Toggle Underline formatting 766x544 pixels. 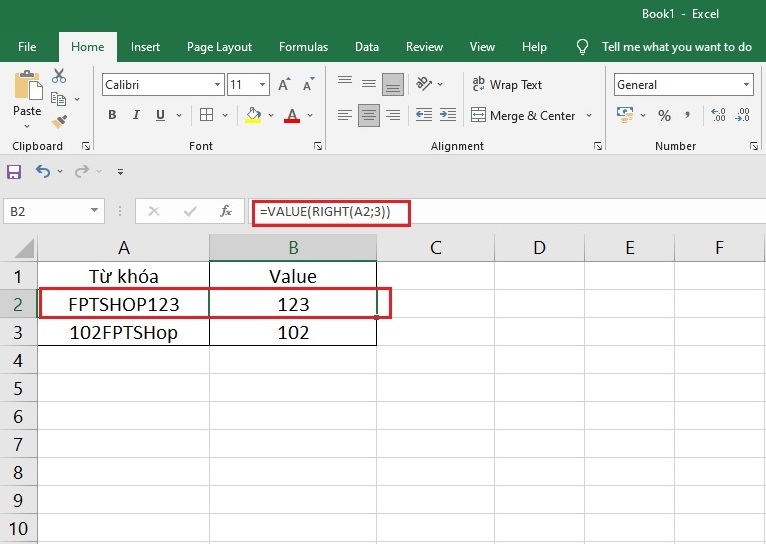click(x=160, y=115)
